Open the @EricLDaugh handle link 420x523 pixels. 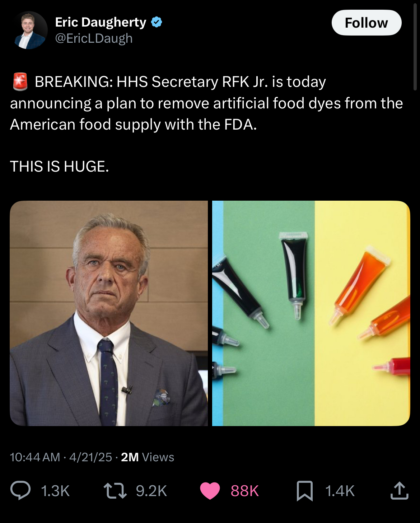point(94,38)
